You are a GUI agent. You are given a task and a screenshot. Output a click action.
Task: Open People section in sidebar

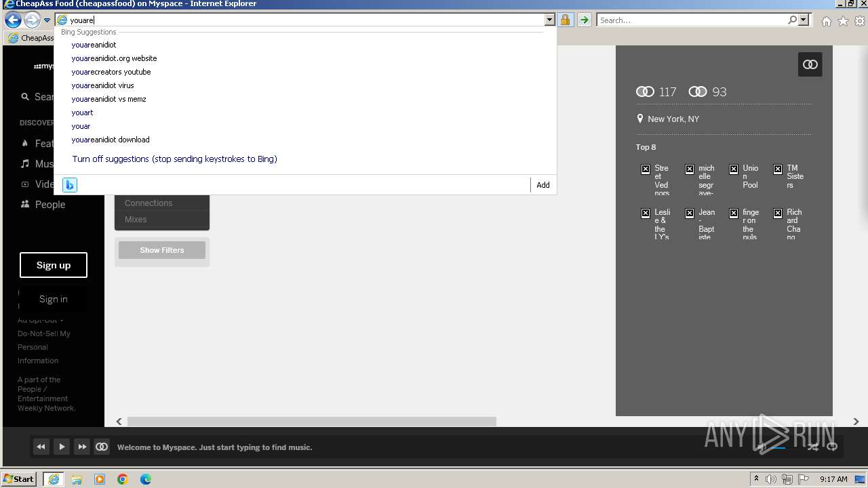point(43,205)
